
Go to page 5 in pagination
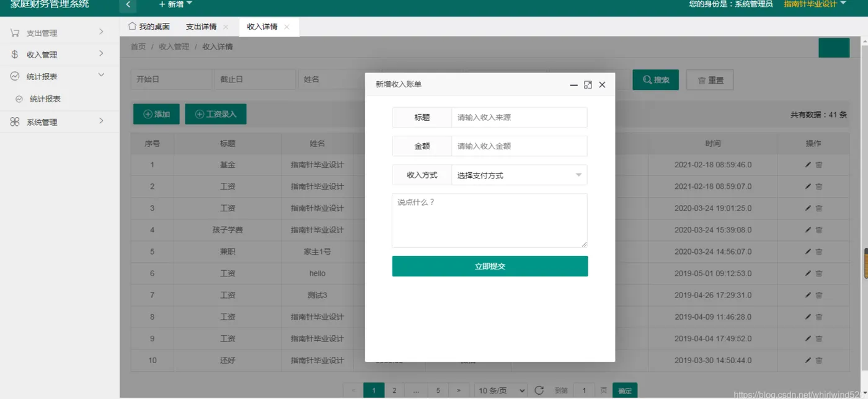tap(438, 390)
